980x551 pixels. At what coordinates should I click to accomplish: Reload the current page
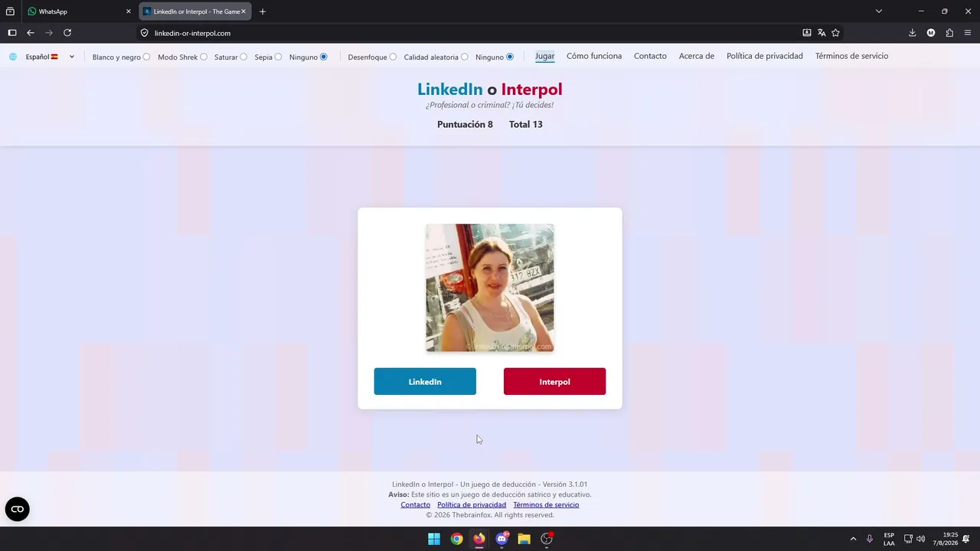click(x=67, y=33)
